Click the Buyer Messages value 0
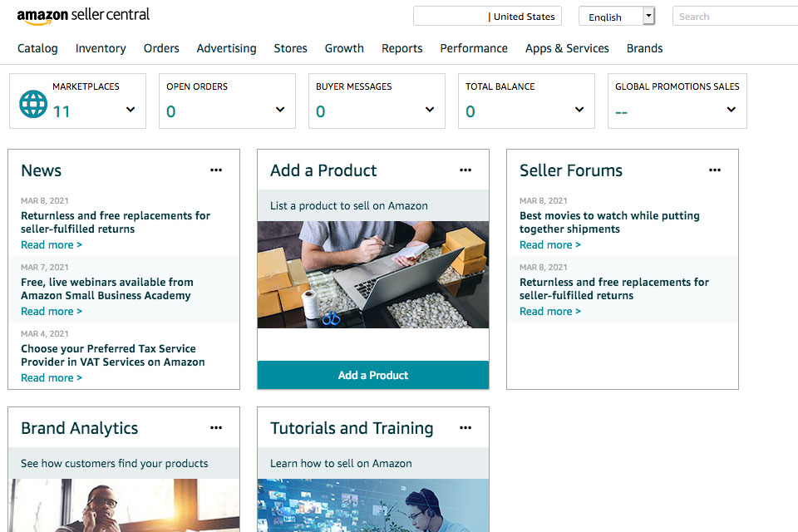 [321, 111]
